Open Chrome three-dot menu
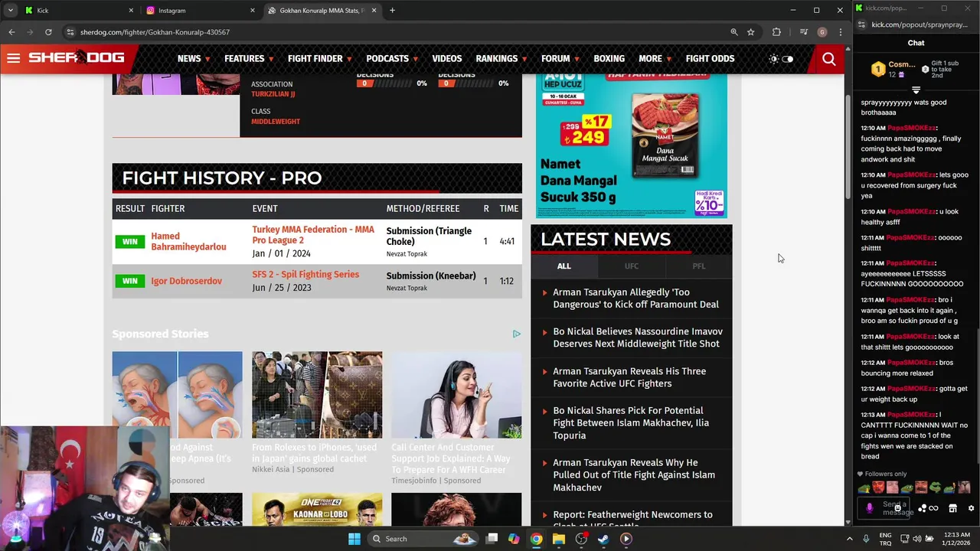980x551 pixels. click(x=840, y=32)
